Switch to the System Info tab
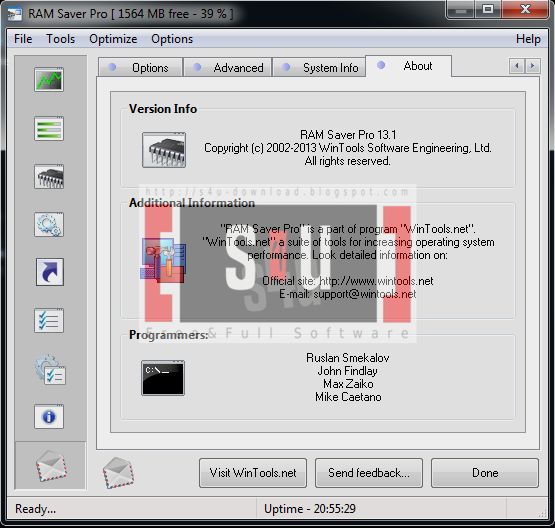 coord(319,67)
